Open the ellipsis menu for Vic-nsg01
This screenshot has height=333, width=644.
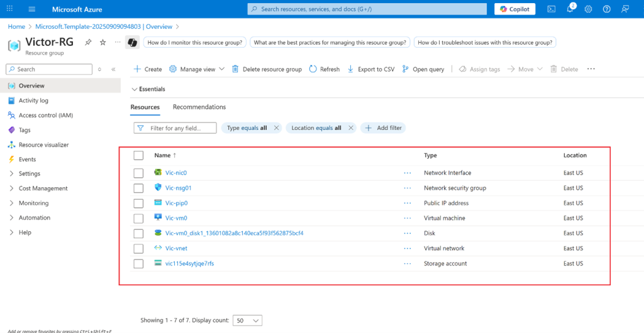coord(408,188)
